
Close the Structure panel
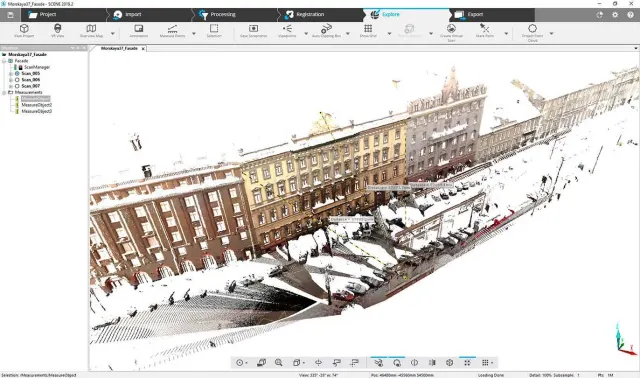[x=84, y=48]
